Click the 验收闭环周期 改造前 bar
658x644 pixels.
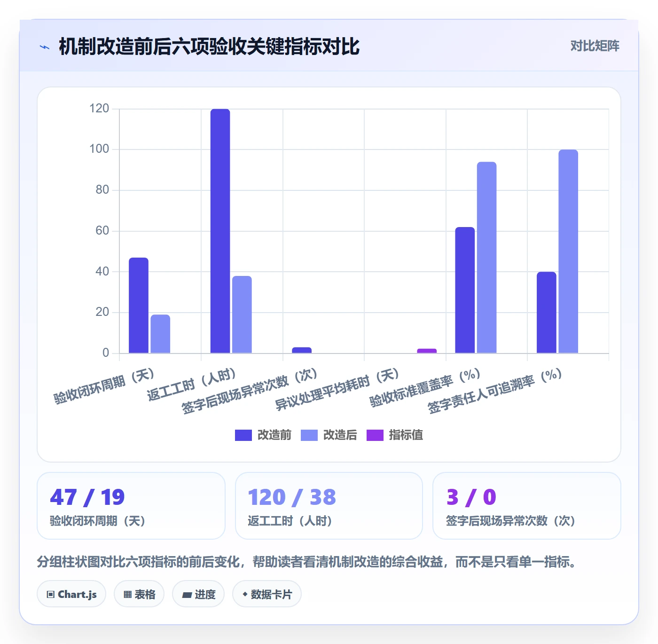pos(139,305)
